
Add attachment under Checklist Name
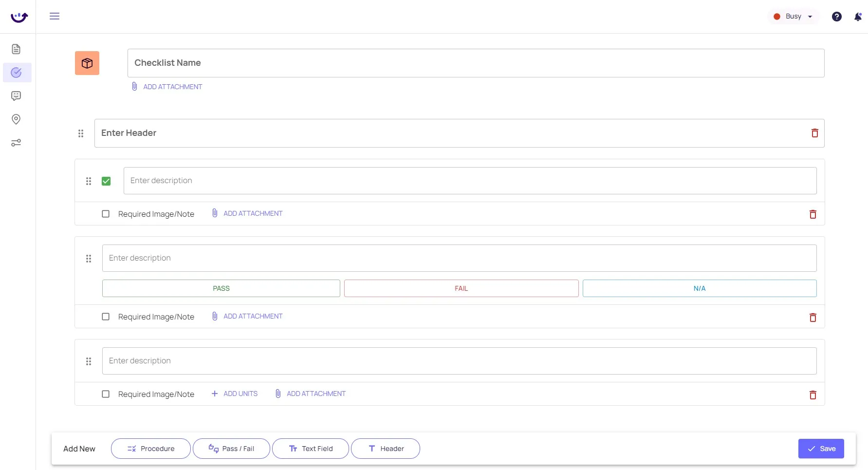167,87
